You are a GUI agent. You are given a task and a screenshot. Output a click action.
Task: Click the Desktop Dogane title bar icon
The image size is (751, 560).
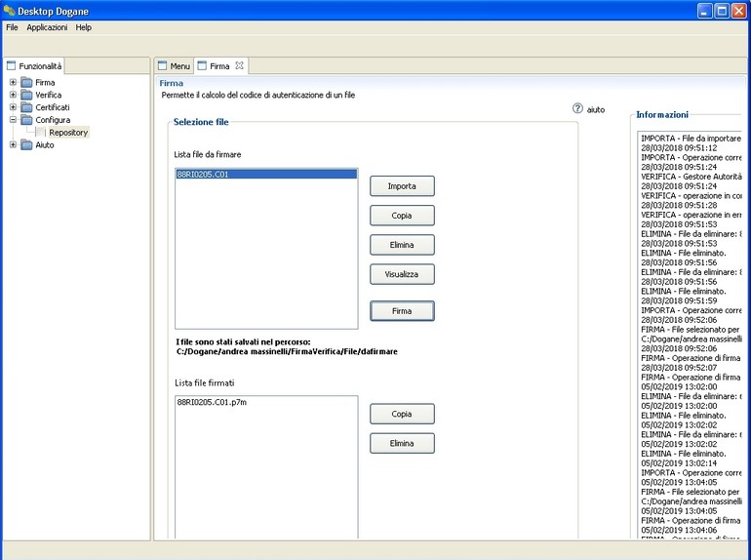(x=9, y=10)
